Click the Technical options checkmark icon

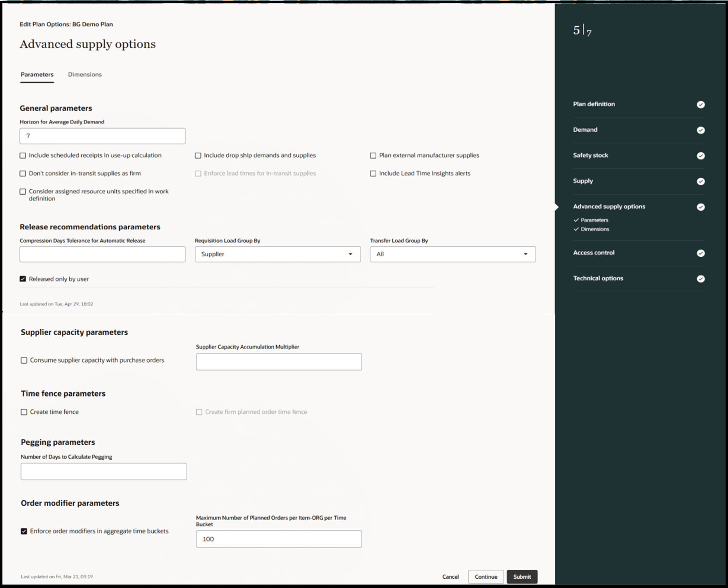[700, 279]
